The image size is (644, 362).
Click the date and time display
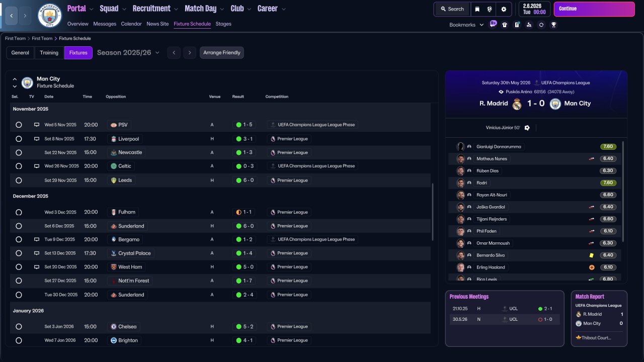click(534, 9)
